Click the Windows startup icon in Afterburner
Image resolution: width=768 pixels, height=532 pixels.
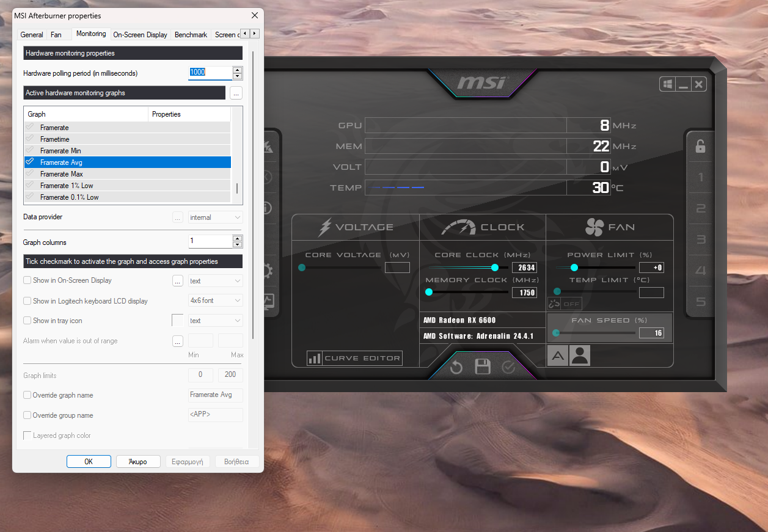[668, 84]
